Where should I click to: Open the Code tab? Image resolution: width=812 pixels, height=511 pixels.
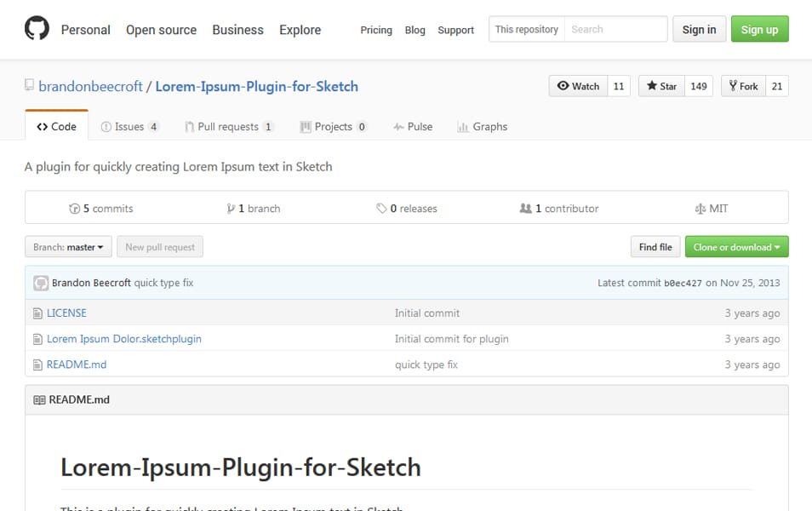click(56, 126)
